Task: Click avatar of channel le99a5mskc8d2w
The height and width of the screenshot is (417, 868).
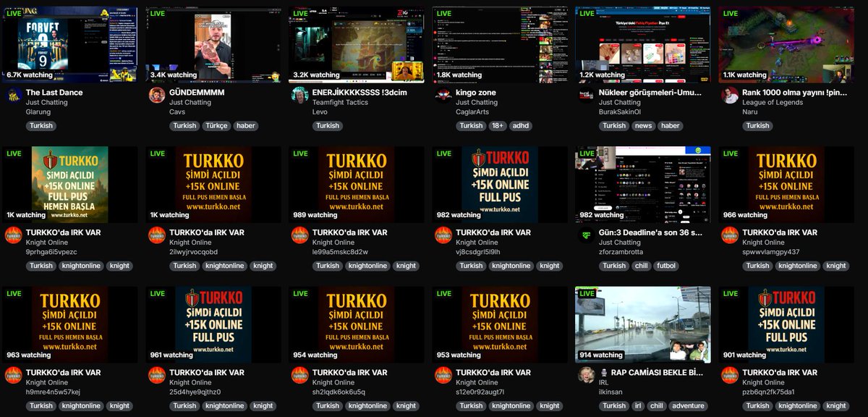Action: 299,235
